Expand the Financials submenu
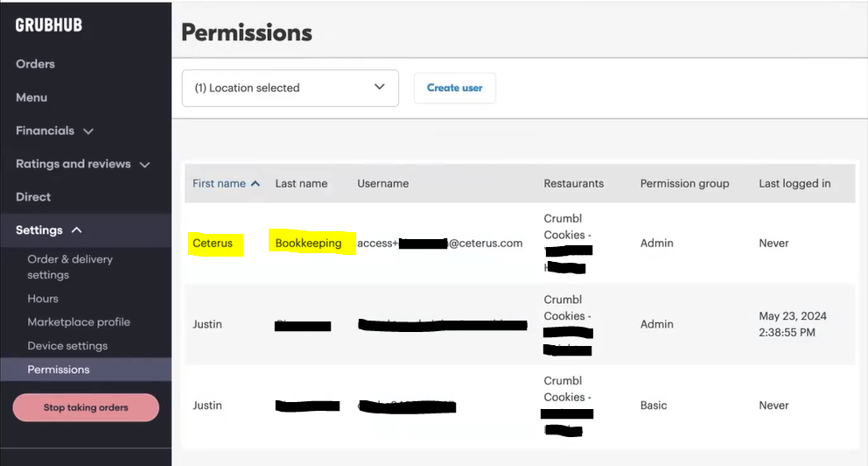Viewport: 868px width, 466px height. (x=54, y=131)
